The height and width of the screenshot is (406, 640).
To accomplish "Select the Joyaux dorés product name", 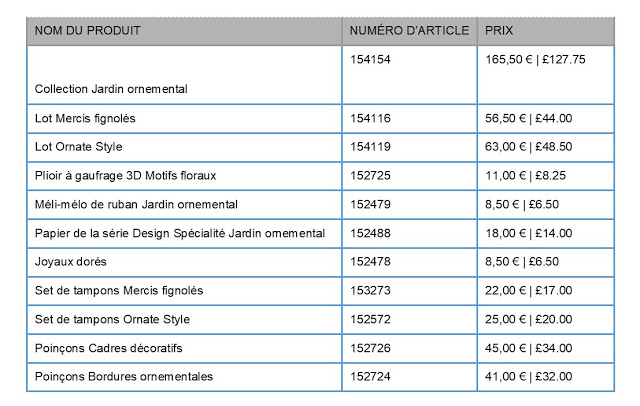I will pyautogui.click(x=70, y=262).
